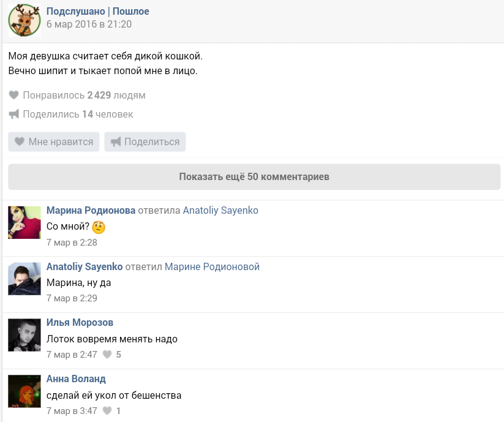Click Илья Морозов's avatar thumbnail
The width and height of the screenshot is (504, 422).
click(x=24, y=335)
